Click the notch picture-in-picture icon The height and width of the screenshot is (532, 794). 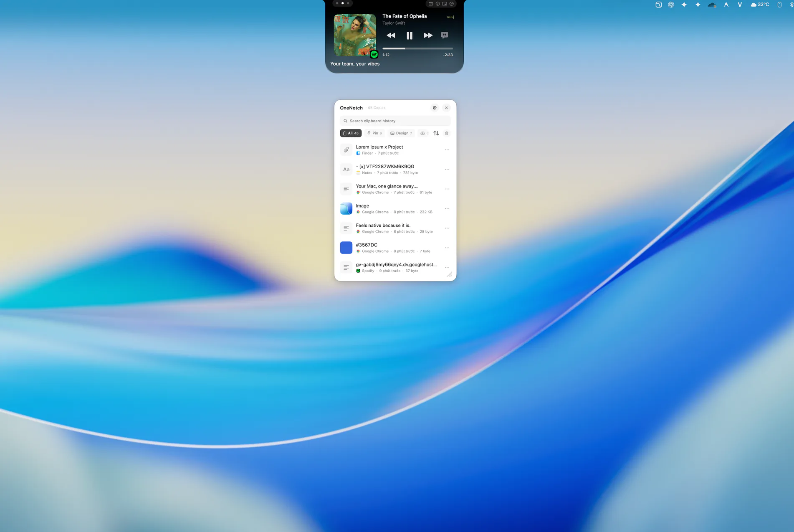click(445, 4)
